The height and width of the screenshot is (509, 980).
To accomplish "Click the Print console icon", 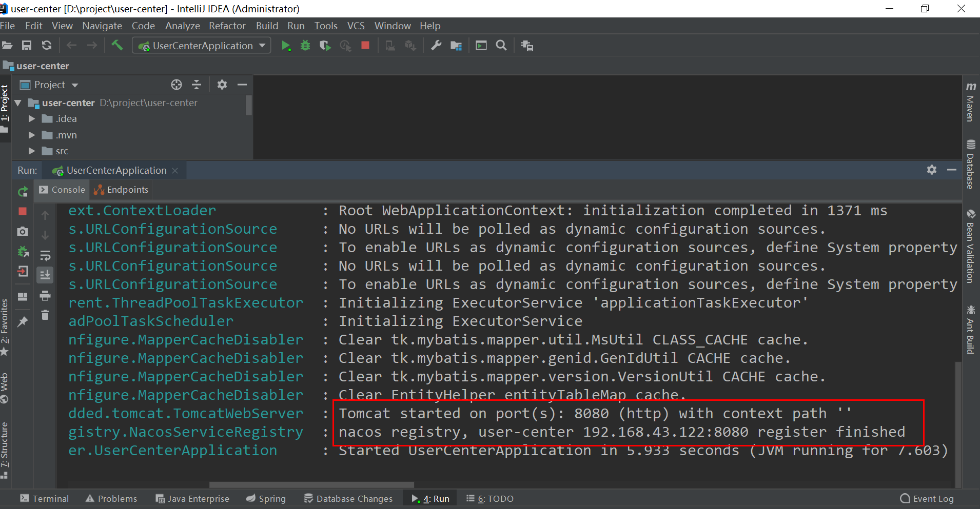I will pyautogui.click(x=45, y=295).
